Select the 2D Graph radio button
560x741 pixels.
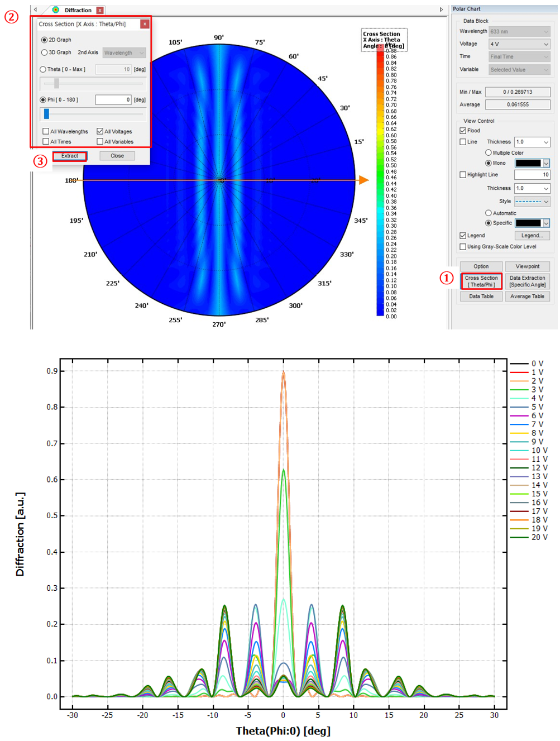pos(45,40)
